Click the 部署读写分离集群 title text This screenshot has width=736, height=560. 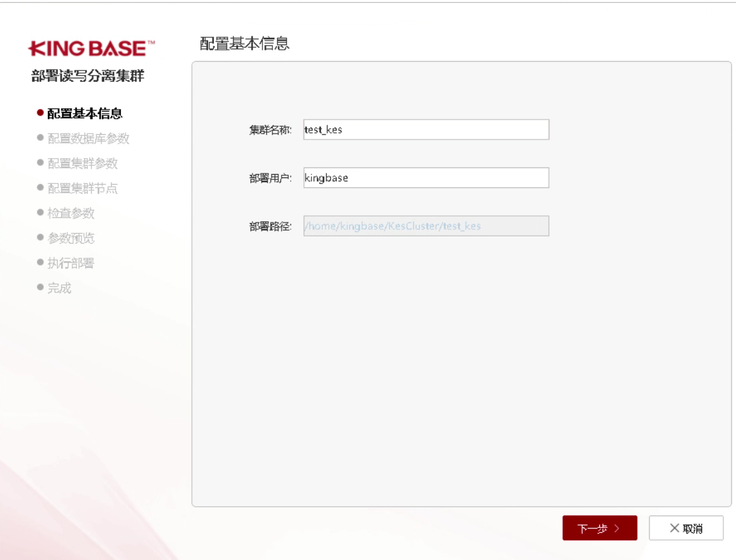click(x=88, y=76)
